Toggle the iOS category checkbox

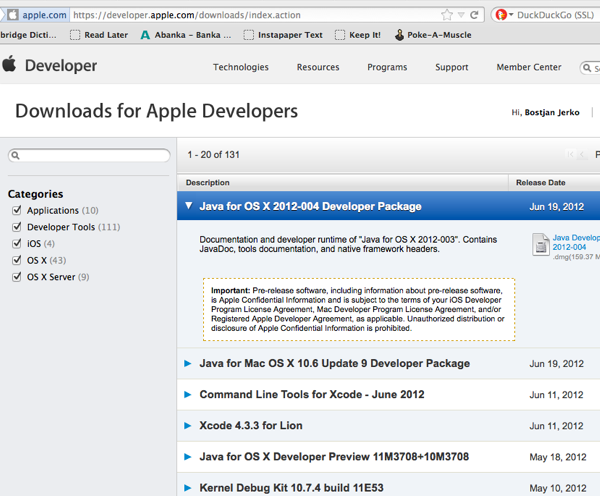[16, 243]
